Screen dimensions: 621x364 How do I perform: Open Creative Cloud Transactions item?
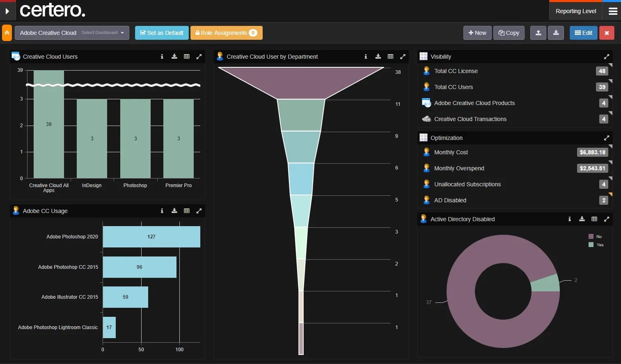[x=515, y=119]
